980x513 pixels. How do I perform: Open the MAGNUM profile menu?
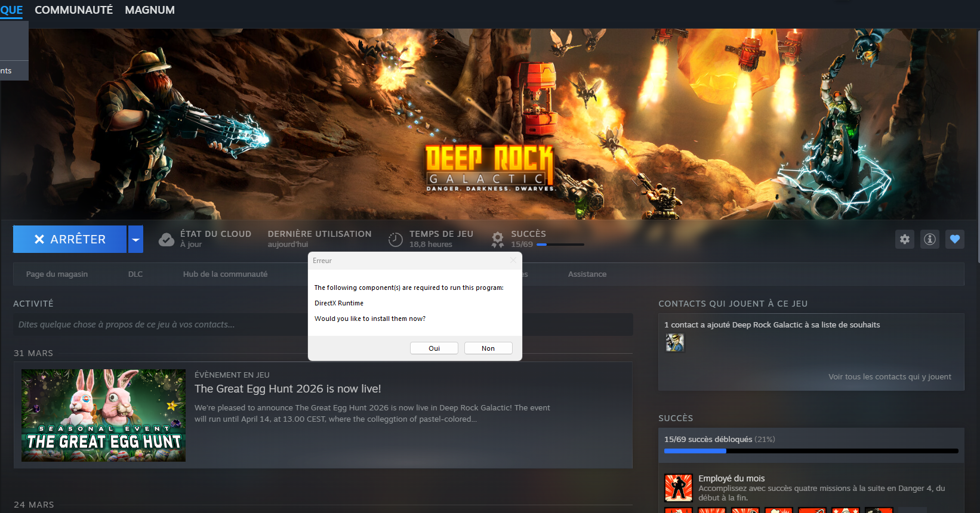[x=150, y=10]
